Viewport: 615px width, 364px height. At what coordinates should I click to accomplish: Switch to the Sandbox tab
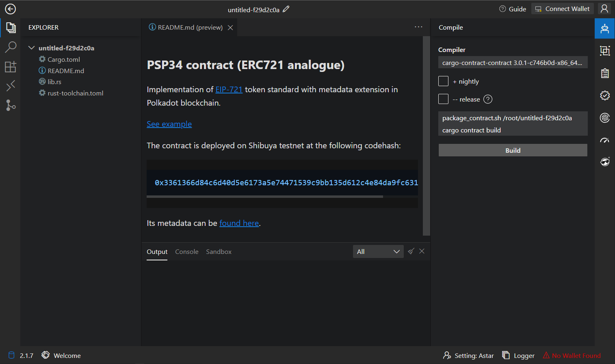click(x=219, y=251)
